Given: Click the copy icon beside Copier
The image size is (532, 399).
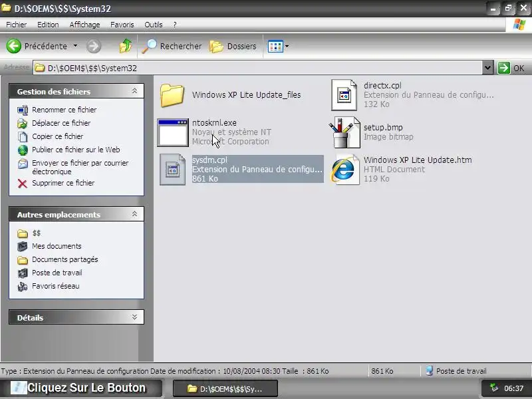Looking at the screenshot, I should 23,136.
